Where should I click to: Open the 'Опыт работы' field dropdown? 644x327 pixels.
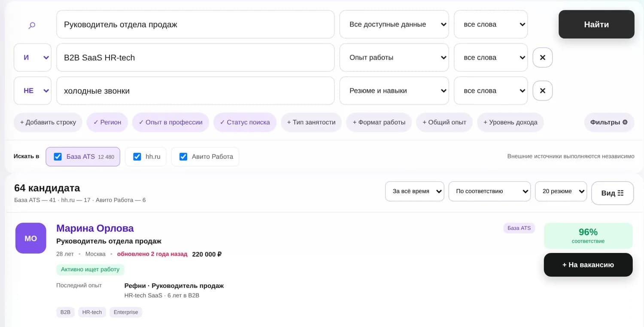pos(394,58)
